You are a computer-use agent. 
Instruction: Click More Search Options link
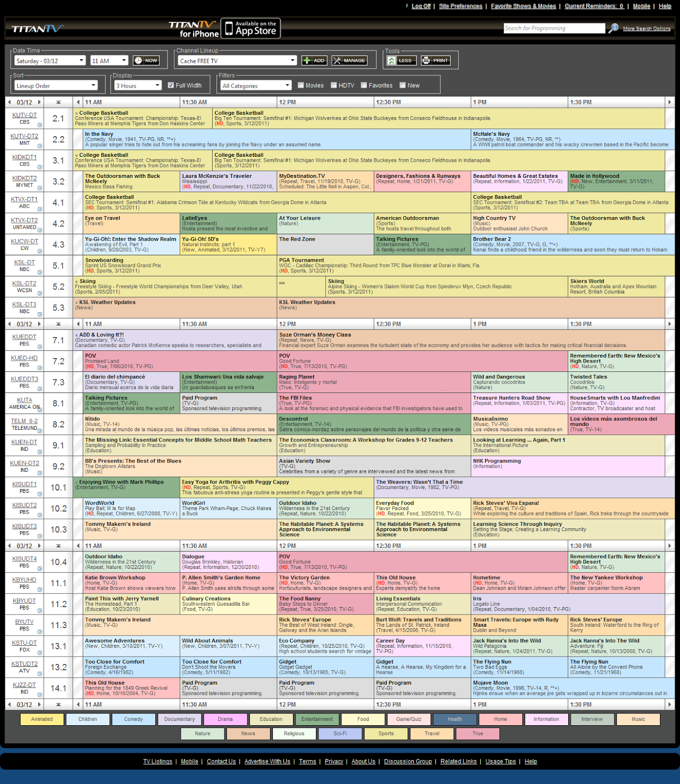pos(647,29)
